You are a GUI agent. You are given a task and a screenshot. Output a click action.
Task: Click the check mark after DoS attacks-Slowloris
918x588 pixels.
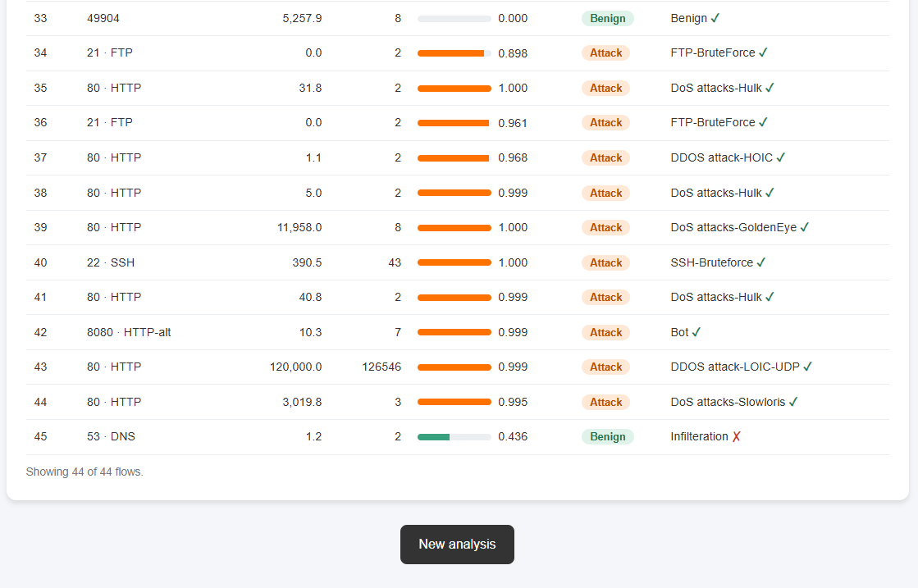tap(793, 402)
